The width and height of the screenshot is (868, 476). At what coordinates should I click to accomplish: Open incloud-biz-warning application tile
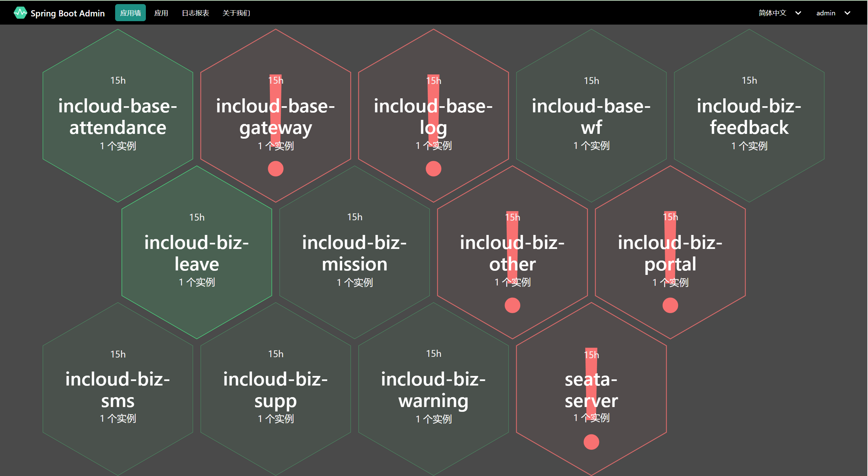point(433,389)
